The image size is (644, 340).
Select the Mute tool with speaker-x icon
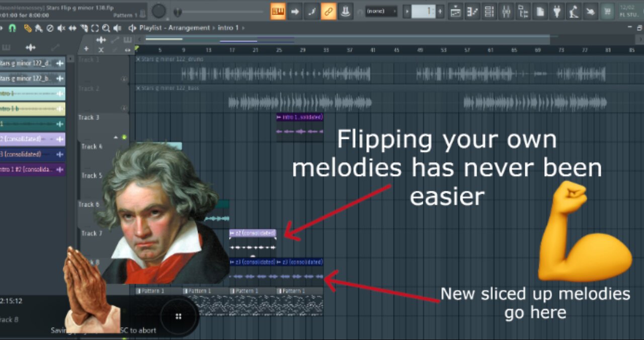point(61,28)
